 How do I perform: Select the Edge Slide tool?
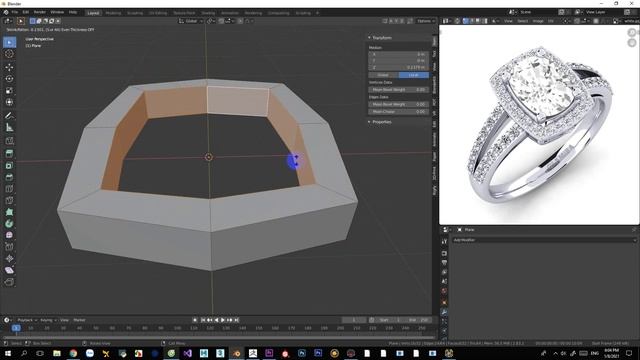[9, 247]
